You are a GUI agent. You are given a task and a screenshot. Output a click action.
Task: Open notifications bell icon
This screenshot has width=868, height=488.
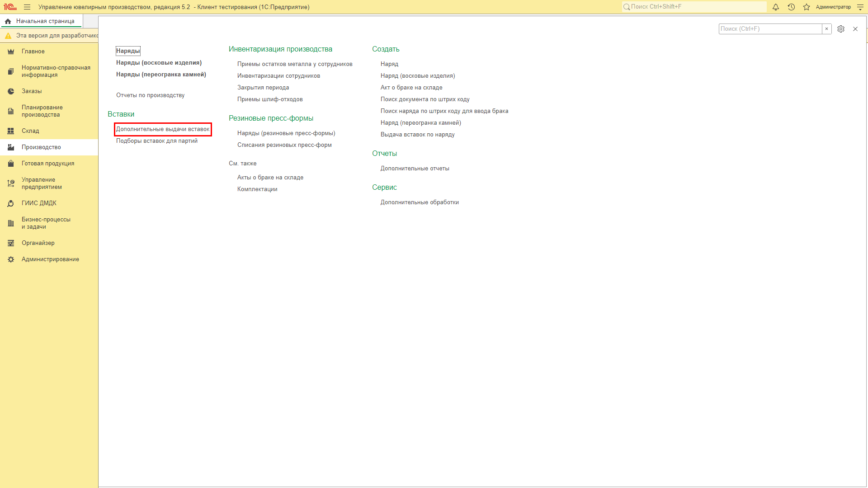(x=776, y=7)
